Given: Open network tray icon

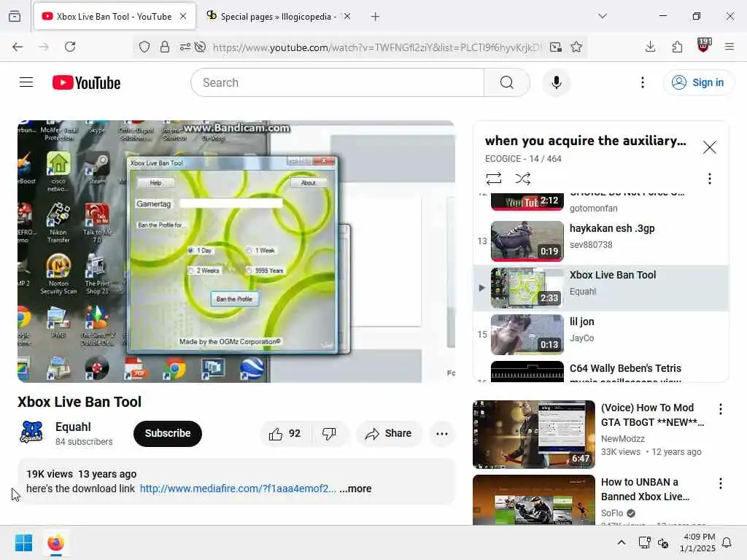Looking at the screenshot, I should (x=644, y=542).
